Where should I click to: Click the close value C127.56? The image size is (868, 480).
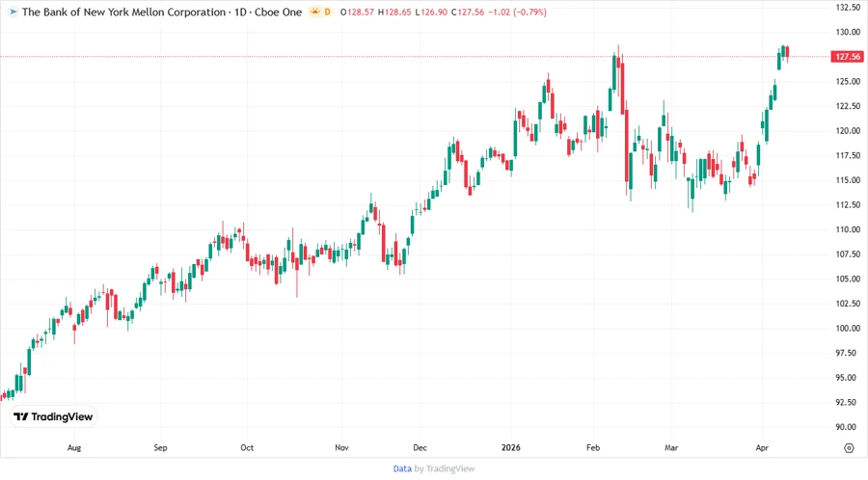coord(468,12)
